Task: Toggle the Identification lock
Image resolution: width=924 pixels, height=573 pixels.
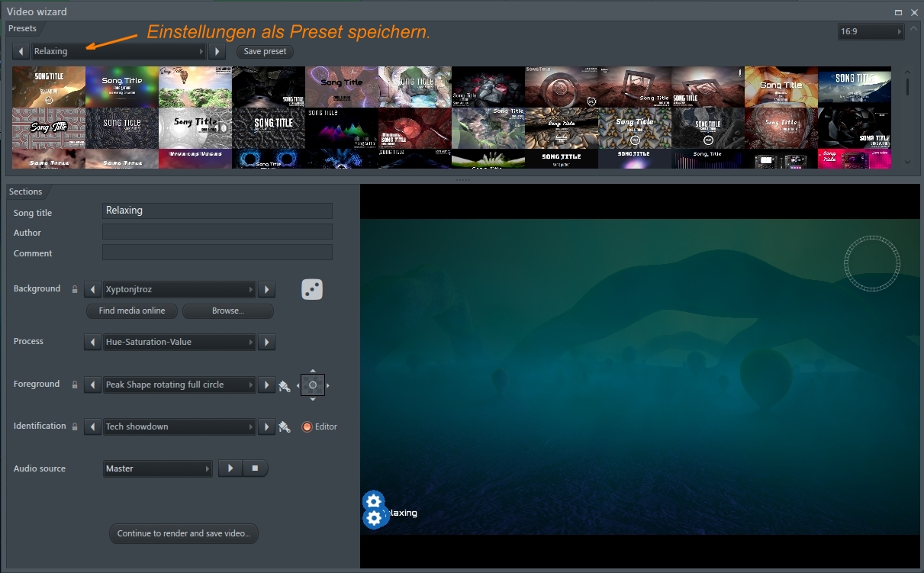Action: coord(75,427)
